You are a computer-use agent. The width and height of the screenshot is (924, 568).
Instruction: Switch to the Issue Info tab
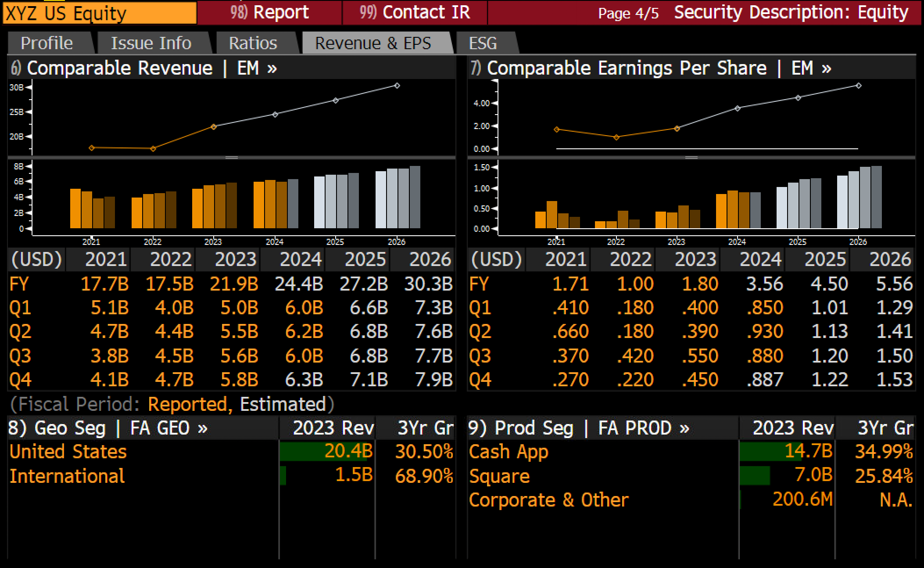tap(151, 43)
